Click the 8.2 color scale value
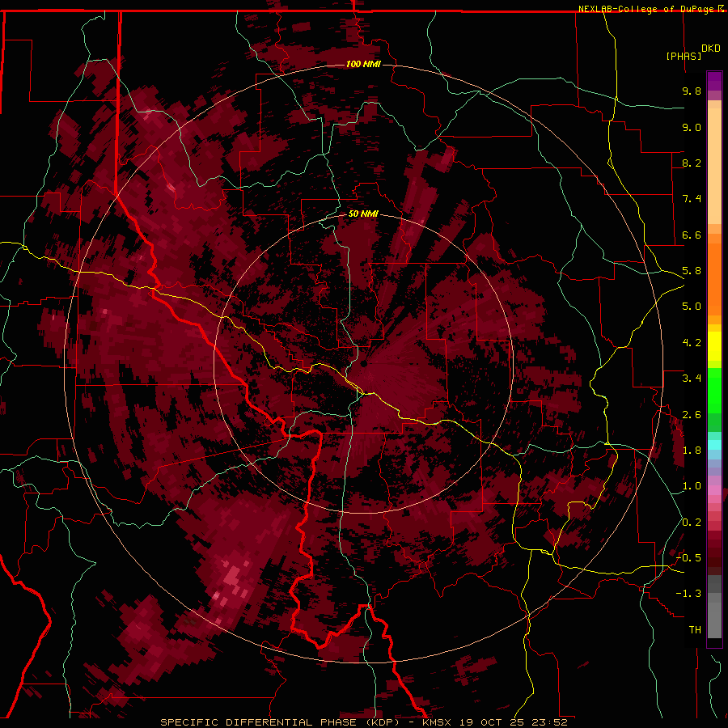Image resolution: width=728 pixels, height=728 pixels. pyautogui.click(x=692, y=163)
